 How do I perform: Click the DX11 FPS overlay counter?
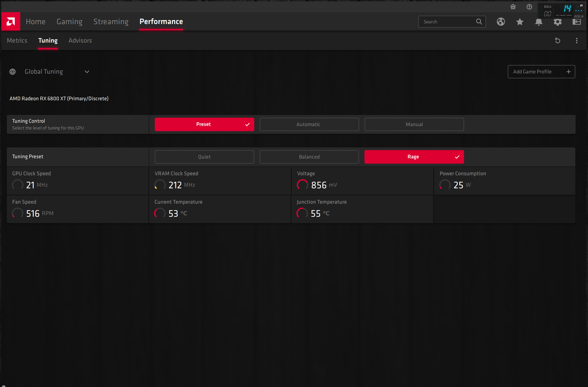click(561, 11)
